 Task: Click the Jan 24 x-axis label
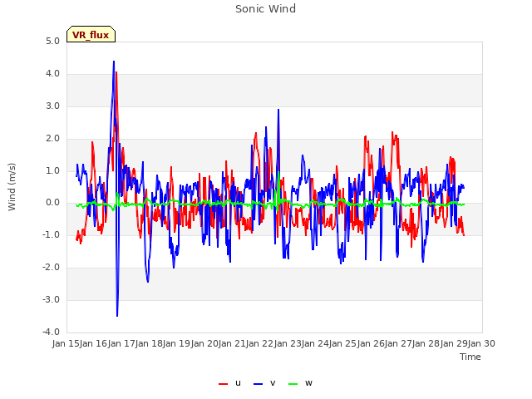(315, 343)
